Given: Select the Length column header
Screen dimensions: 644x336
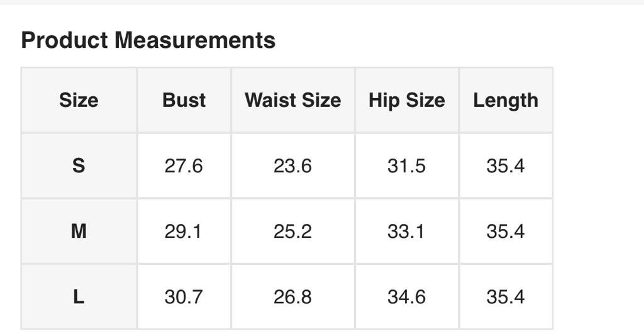Looking at the screenshot, I should 506,100.
